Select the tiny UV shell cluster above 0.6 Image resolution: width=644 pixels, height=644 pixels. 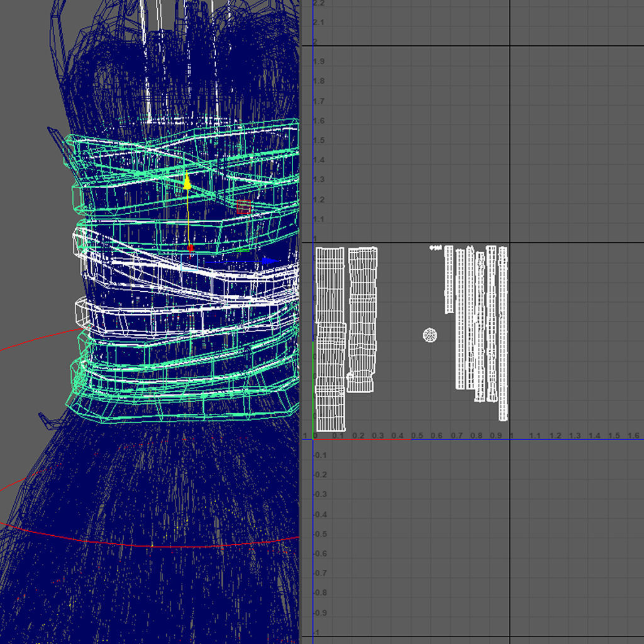click(435, 248)
